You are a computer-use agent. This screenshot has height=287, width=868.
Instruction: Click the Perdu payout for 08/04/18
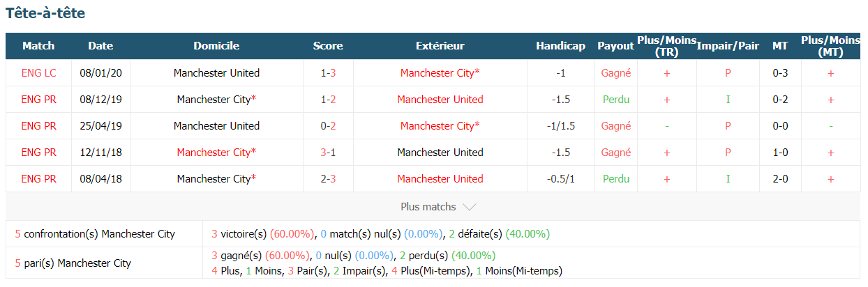click(x=615, y=179)
